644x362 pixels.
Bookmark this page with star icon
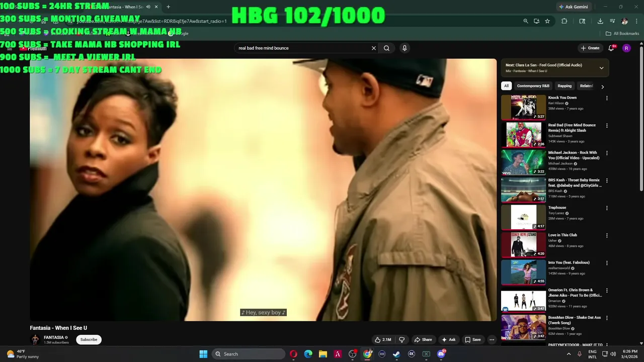547,21
